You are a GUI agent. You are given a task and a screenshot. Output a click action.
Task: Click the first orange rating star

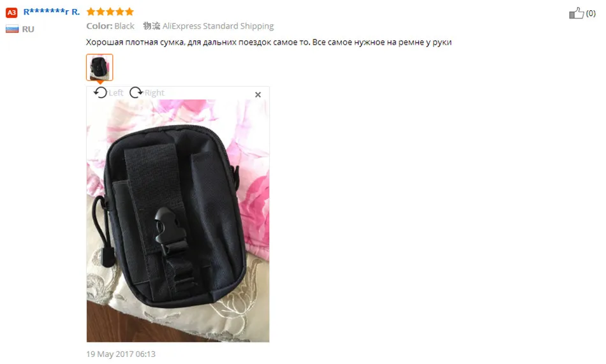pyautogui.click(x=91, y=11)
